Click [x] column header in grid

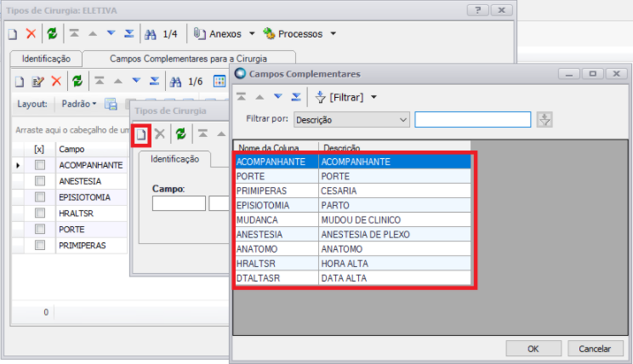(x=39, y=150)
